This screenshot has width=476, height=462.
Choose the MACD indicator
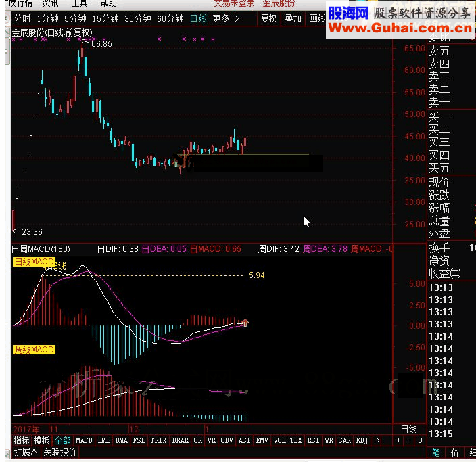(84, 440)
